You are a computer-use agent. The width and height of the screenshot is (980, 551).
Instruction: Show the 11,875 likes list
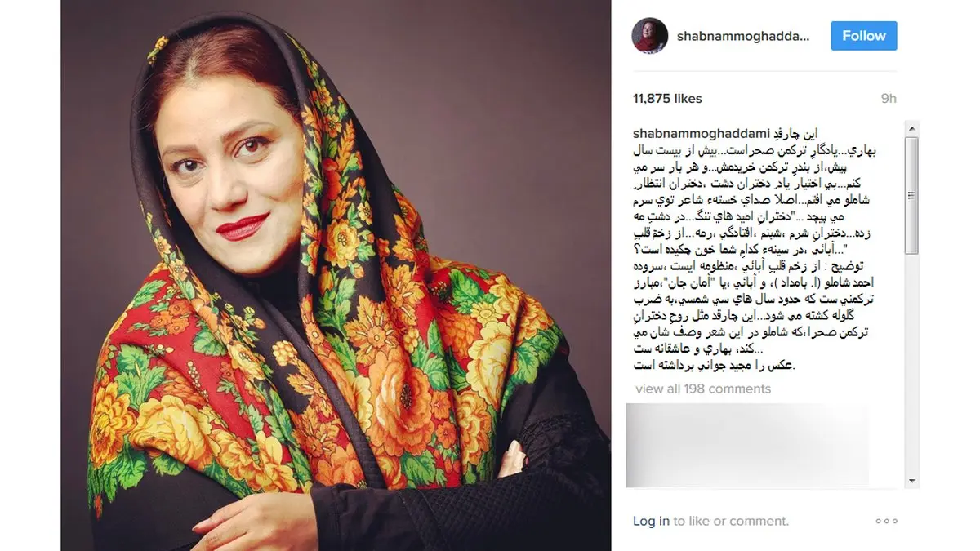667,99
